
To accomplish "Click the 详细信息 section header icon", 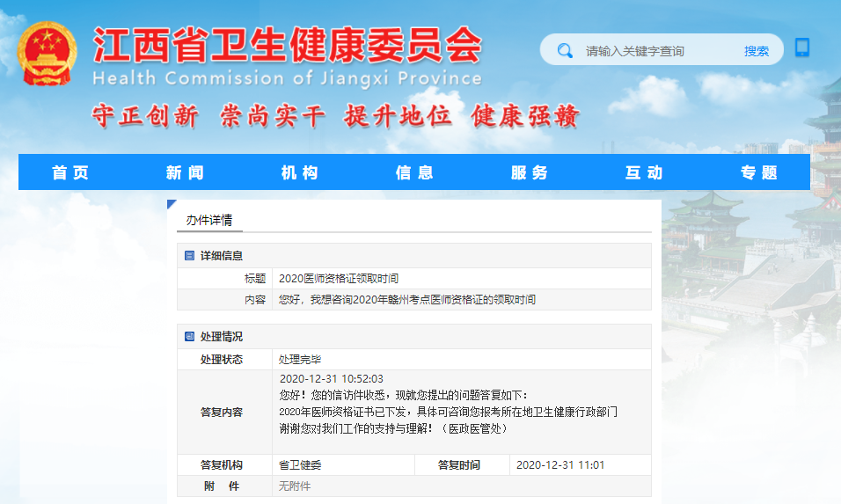I will point(189,256).
